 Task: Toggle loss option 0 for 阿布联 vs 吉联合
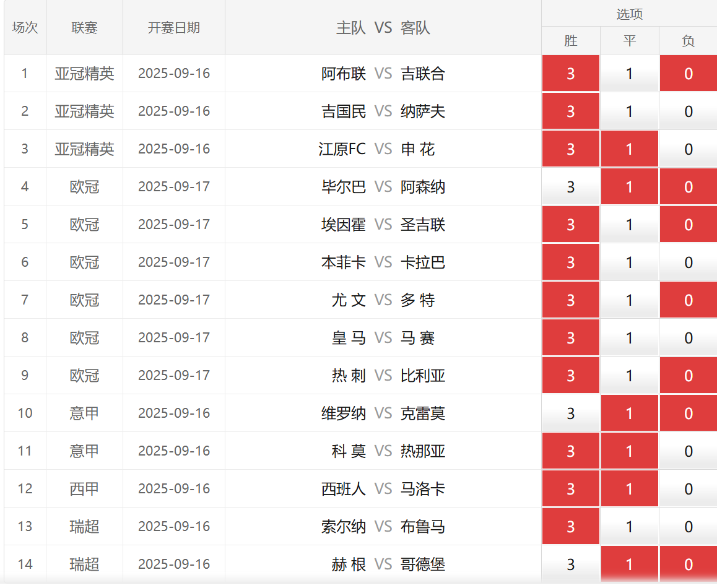(688, 73)
